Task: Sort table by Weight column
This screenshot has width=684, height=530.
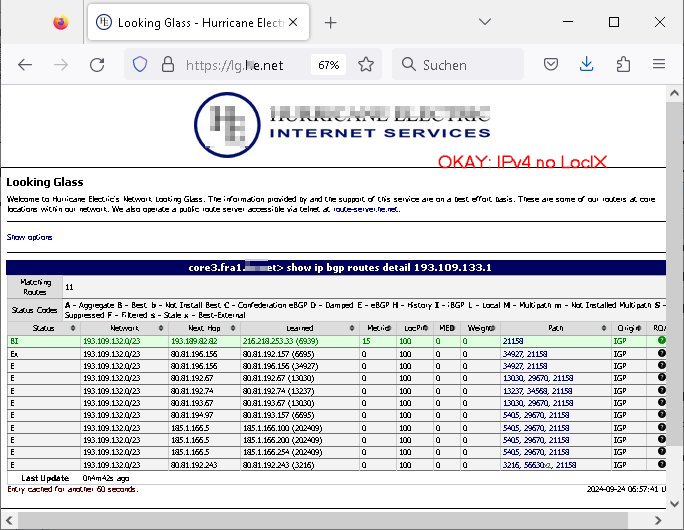Action: [x=481, y=328]
